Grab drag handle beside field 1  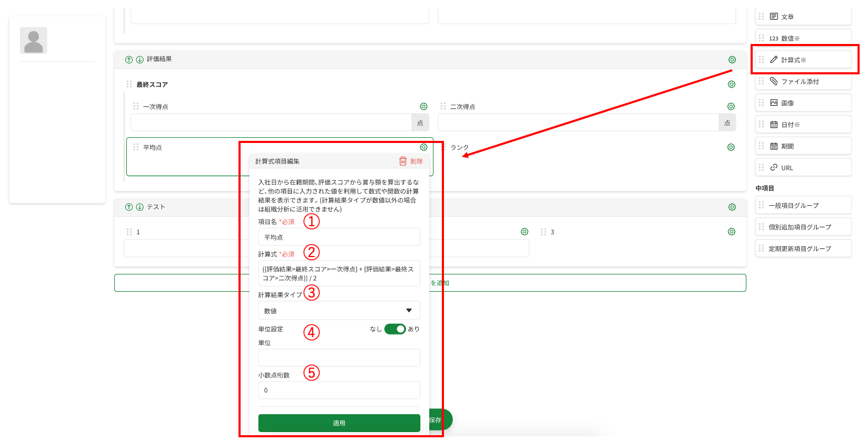129,232
